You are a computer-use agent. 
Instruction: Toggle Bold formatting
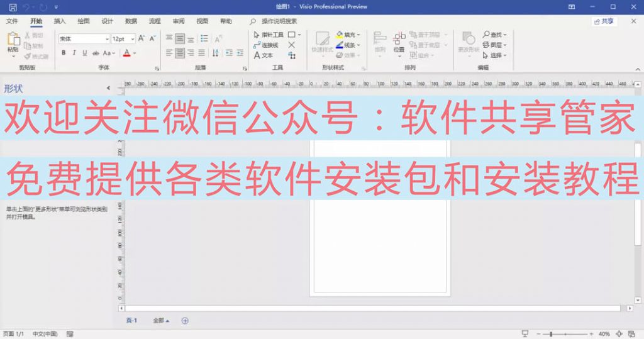point(64,53)
